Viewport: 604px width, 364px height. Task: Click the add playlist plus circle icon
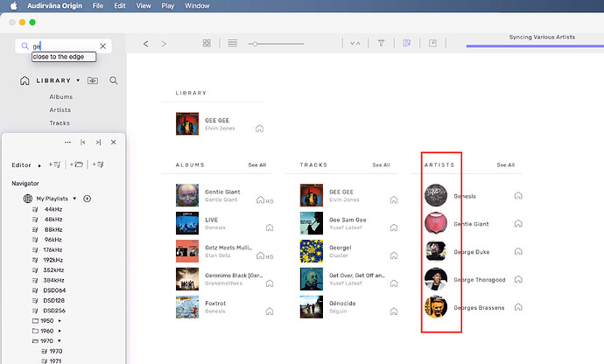[87, 199]
